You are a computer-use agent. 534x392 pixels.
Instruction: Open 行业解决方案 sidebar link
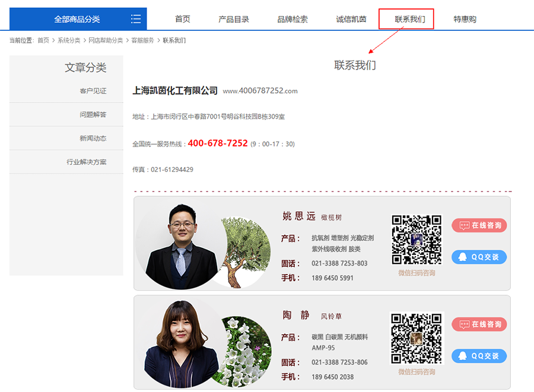point(87,162)
